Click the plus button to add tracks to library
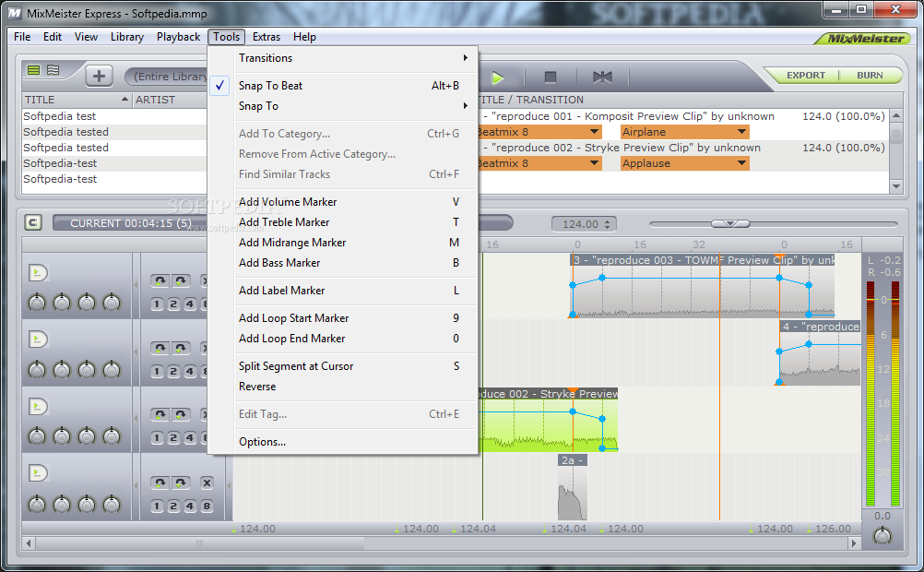This screenshot has height=572, width=924. pyautogui.click(x=99, y=76)
